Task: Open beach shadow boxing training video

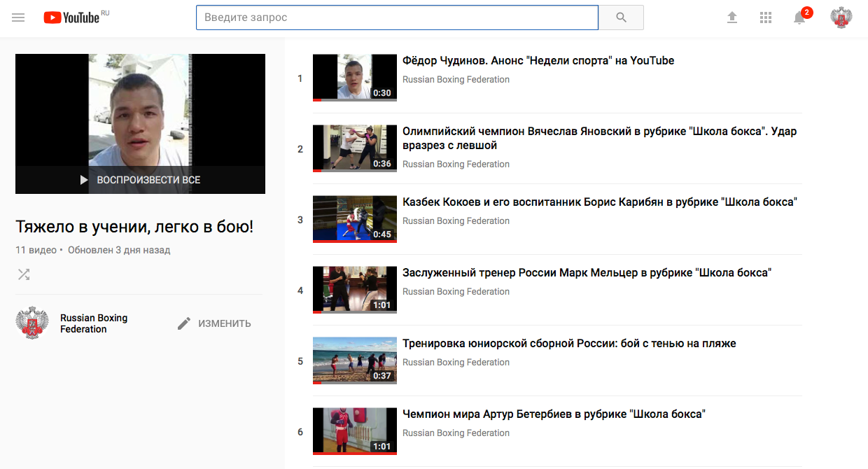Action: click(568, 344)
